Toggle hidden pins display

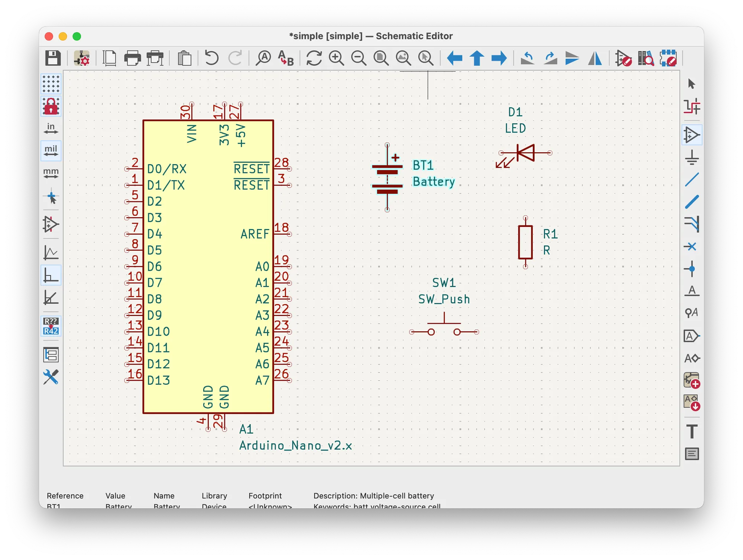coord(51,224)
